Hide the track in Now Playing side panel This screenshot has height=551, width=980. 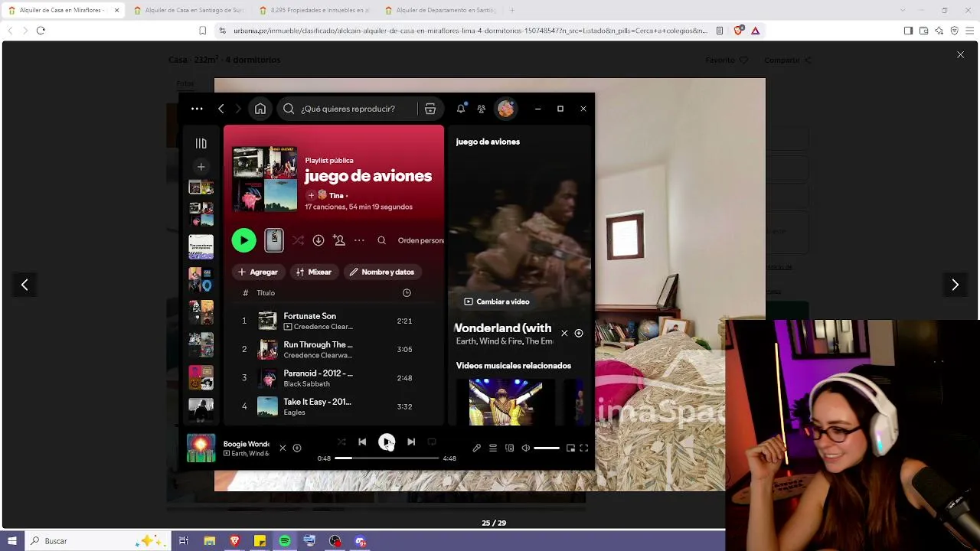coord(564,333)
